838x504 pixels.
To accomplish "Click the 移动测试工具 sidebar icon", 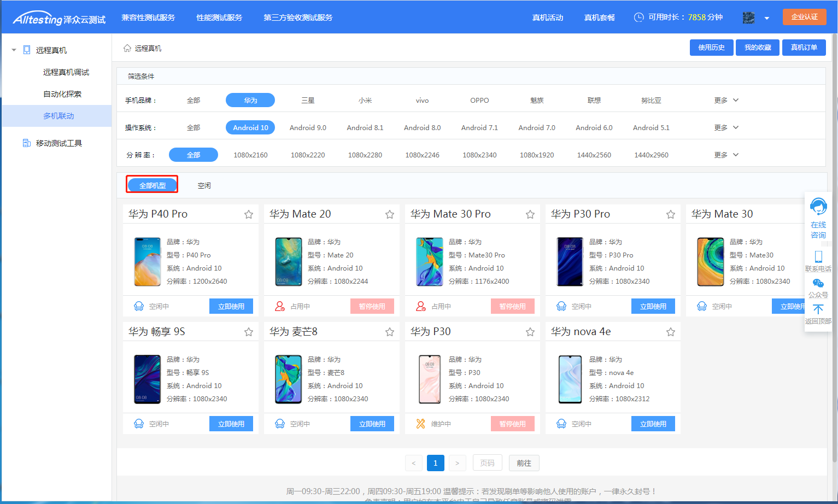I will coord(26,143).
